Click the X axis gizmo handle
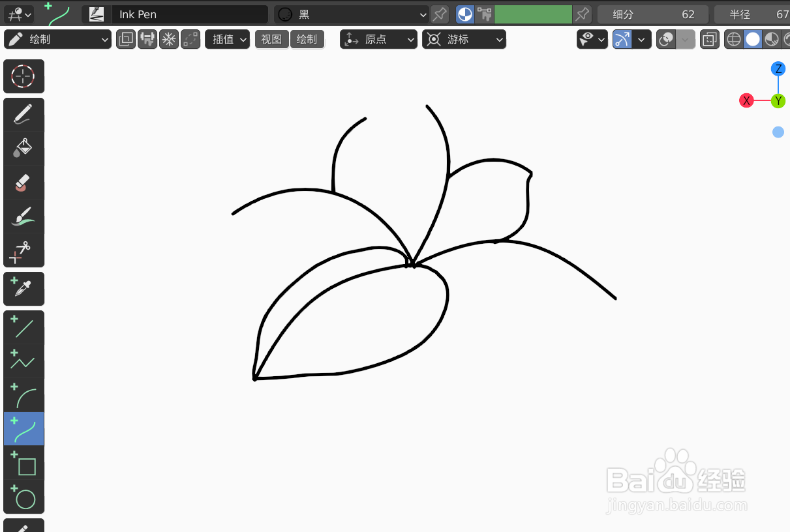 pos(746,100)
